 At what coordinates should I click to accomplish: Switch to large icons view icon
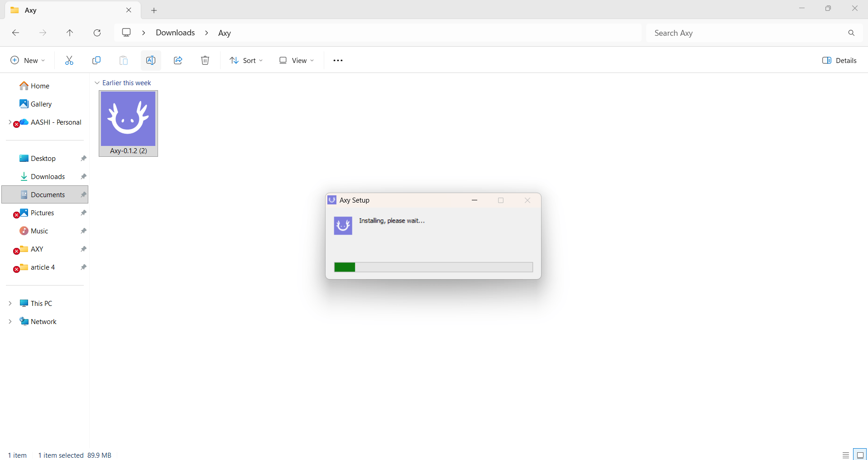coord(860,455)
